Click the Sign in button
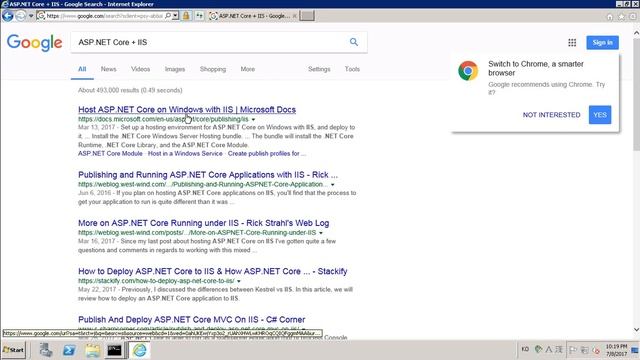 (x=602, y=42)
